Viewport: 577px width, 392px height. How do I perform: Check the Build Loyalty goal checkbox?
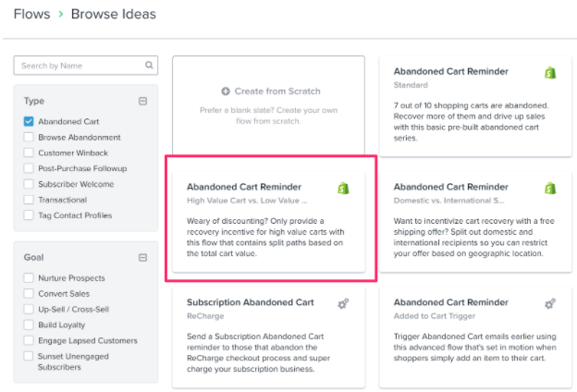29,325
